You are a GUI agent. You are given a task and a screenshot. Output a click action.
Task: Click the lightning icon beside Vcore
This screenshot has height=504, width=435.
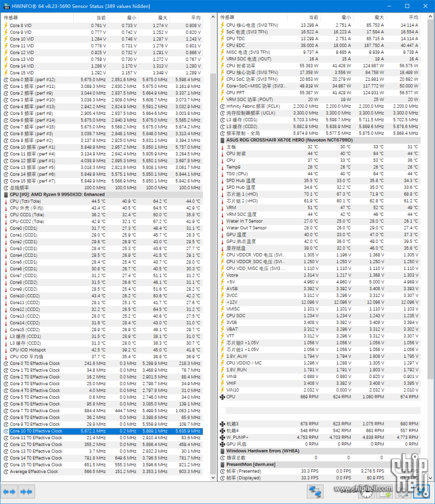[222, 275]
